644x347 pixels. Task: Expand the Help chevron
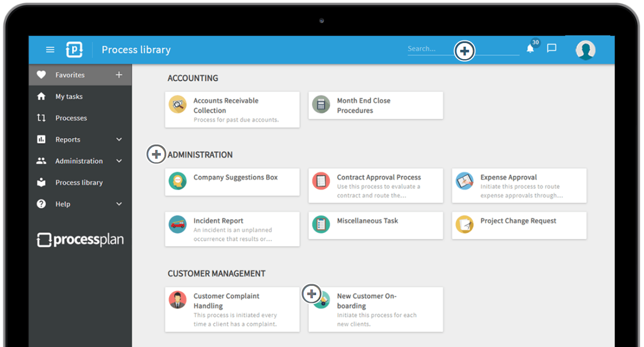(x=119, y=204)
